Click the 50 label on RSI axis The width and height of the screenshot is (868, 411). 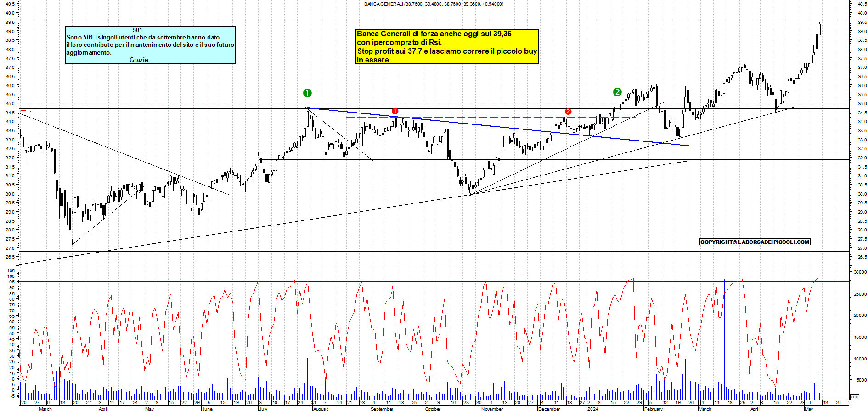click(13, 333)
